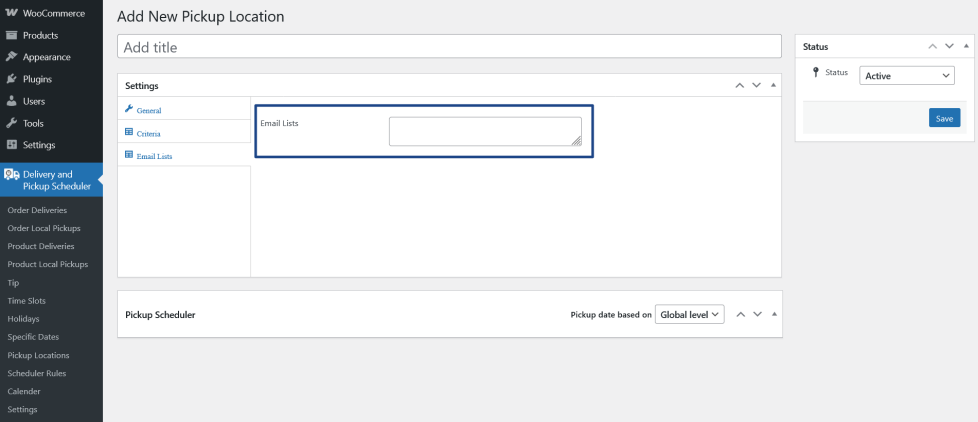Click the Plugins plug icon

tap(11, 79)
